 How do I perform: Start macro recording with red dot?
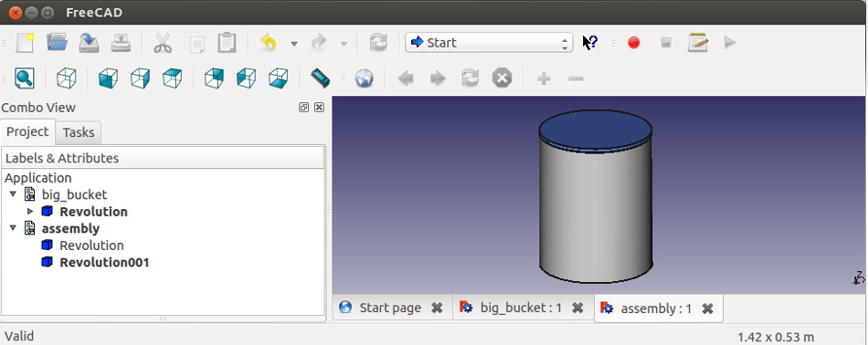[634, 43]
